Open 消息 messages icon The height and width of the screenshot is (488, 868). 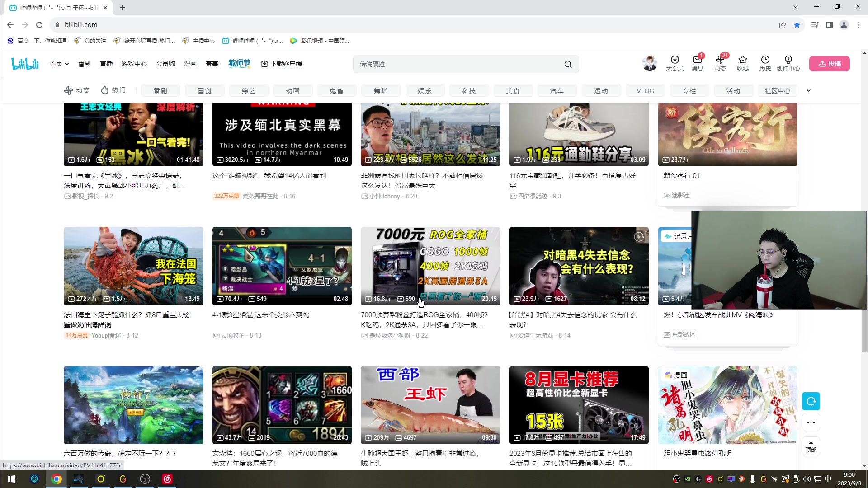pos(698,64)
